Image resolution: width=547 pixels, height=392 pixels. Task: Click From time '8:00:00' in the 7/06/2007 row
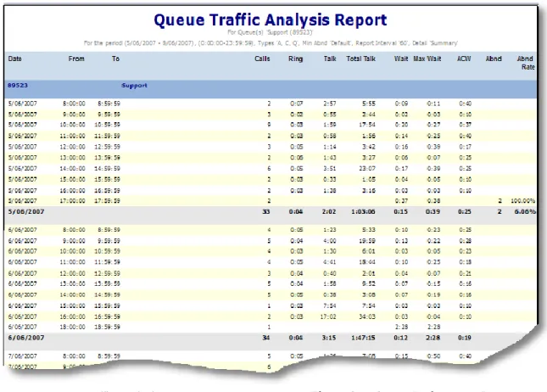click(x=74, y=356)
